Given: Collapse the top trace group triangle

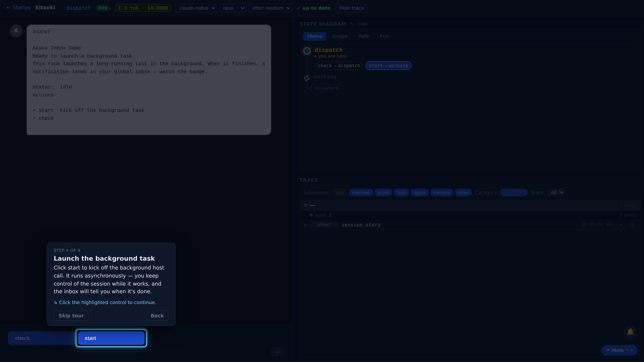Looking at the screenshot, I should point(305,205).
